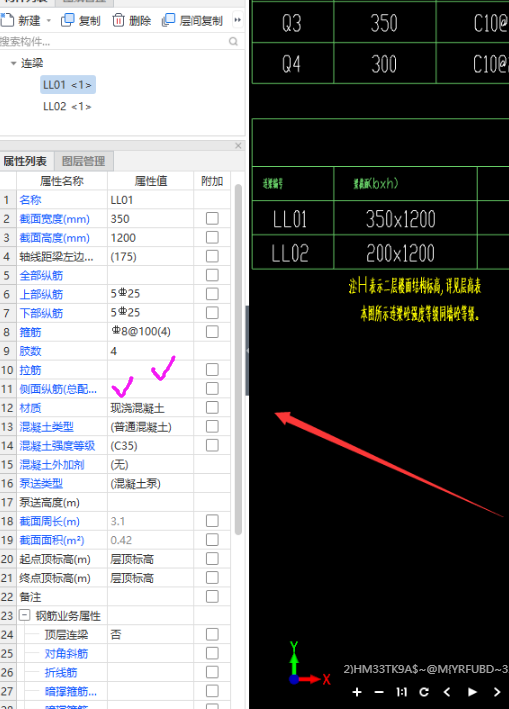Click the 附加 column header
Viewport: 509px width, 709px height.
212,181
